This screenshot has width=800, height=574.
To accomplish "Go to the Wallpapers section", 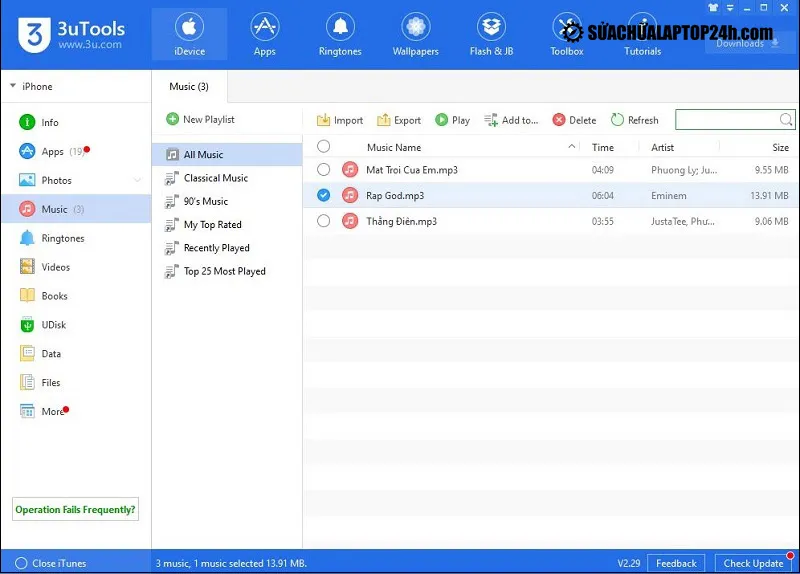I will point(414,33).
